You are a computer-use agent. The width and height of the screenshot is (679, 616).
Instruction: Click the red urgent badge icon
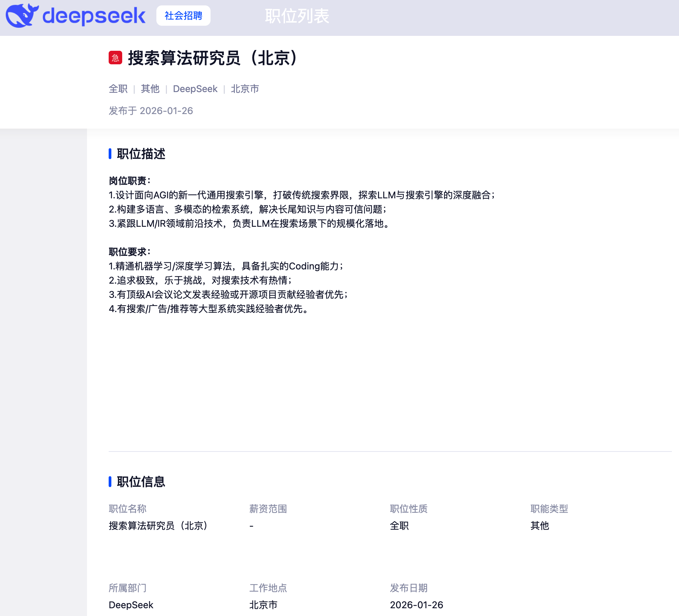(x=115, y=58)
